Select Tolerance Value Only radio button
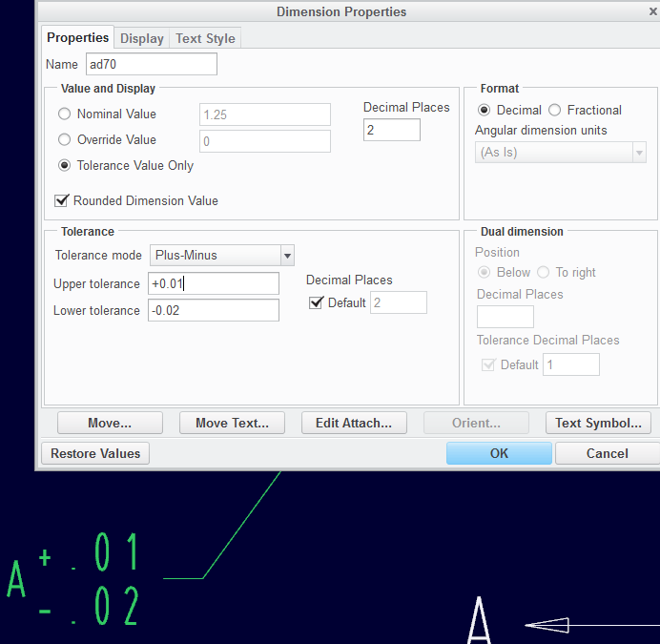 65,165
